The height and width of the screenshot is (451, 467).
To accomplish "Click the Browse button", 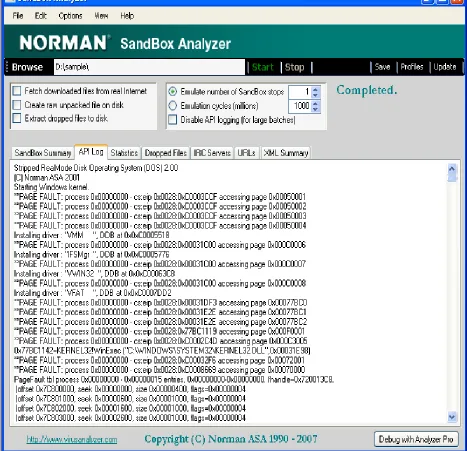I will point(27,67).
